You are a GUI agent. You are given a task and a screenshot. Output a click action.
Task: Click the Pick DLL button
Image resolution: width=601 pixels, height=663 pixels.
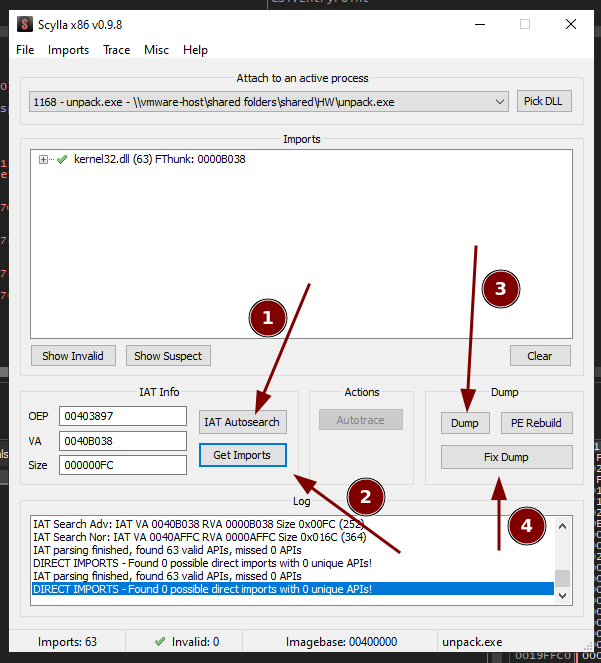[x=544, y=101]
